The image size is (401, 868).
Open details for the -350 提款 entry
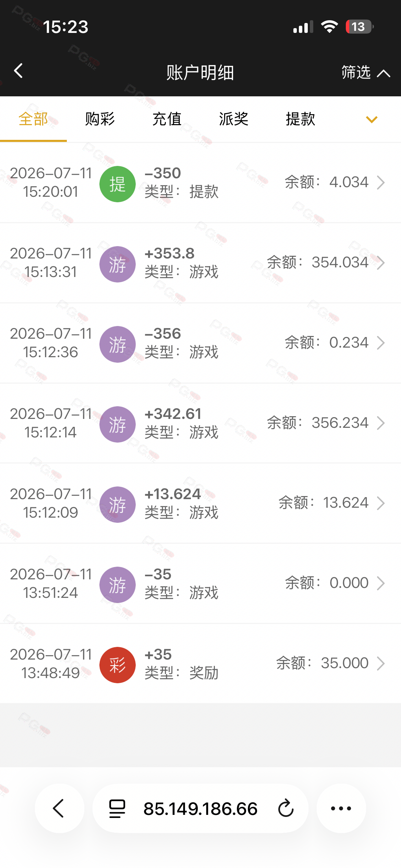200,183
